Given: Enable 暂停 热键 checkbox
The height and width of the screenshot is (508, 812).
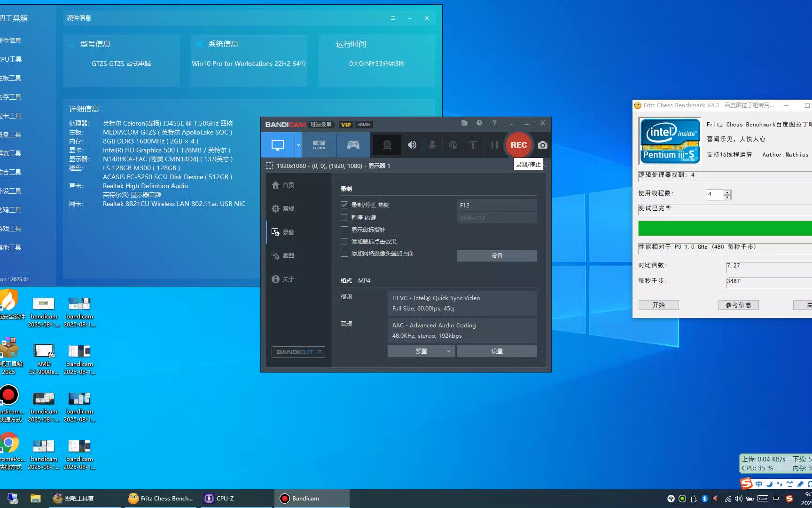Looking at the screenshot, I should point(344,218).
